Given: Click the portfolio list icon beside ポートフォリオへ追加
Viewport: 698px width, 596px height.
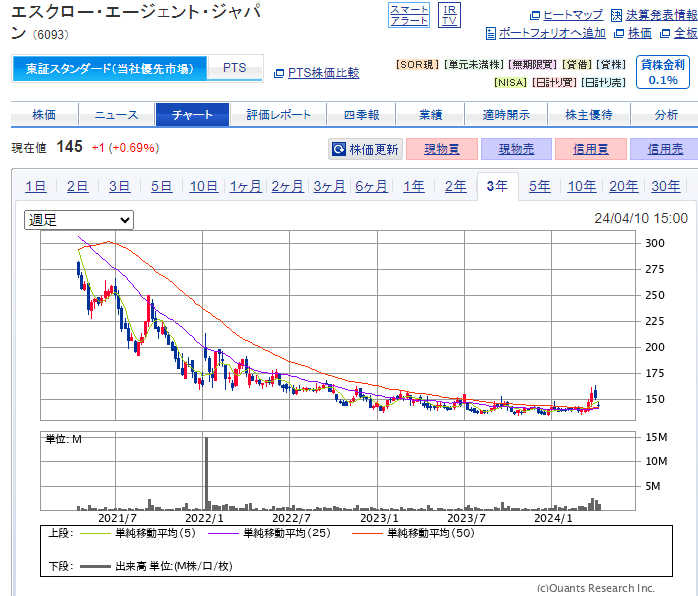Looking at the screenshot, I should point(491,33).
